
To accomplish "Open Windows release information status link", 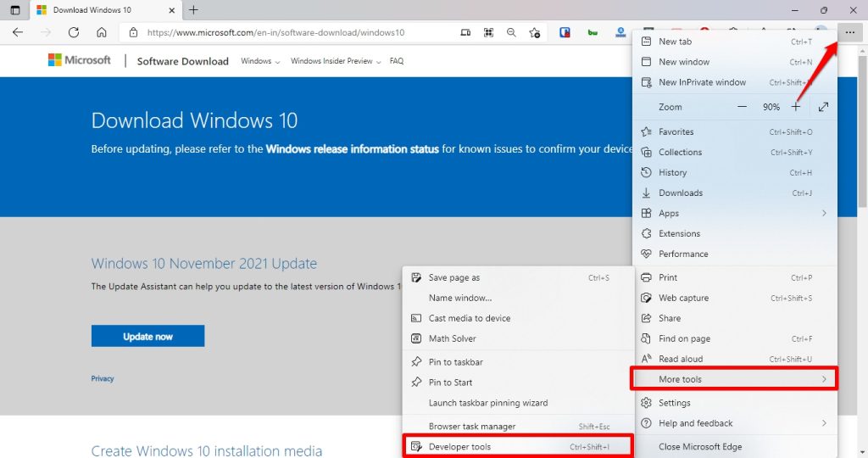I will (x=352, y=149).
